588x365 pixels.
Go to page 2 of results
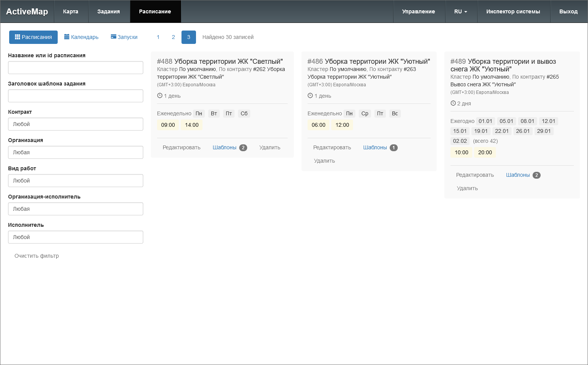173,37
